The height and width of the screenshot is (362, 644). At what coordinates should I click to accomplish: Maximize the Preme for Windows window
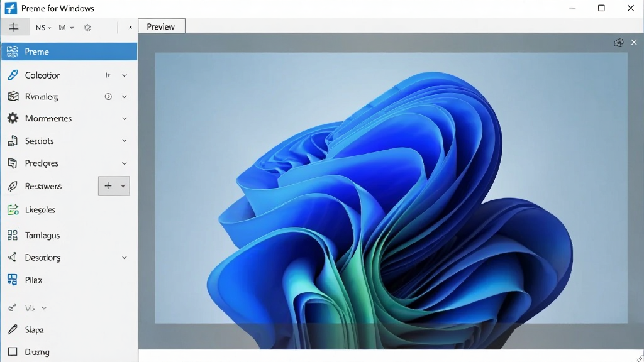coord(601,8)
